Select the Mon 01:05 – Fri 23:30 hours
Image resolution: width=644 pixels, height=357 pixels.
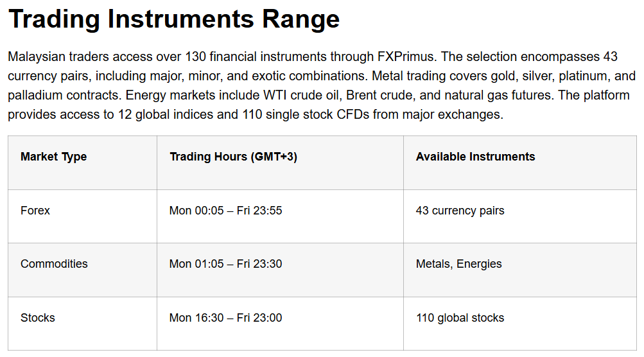(x=225, y=264)
